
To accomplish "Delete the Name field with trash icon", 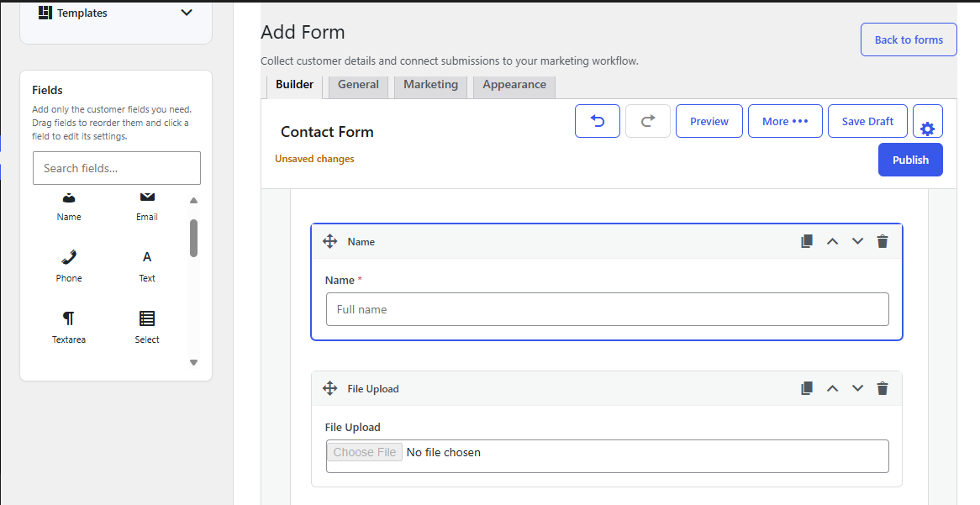I will tap(883, 241).
